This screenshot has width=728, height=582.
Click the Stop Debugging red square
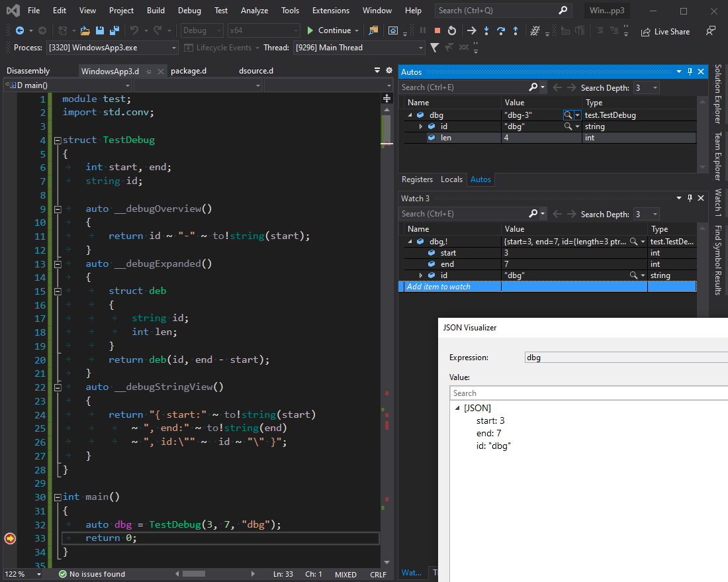coord(437,30)
